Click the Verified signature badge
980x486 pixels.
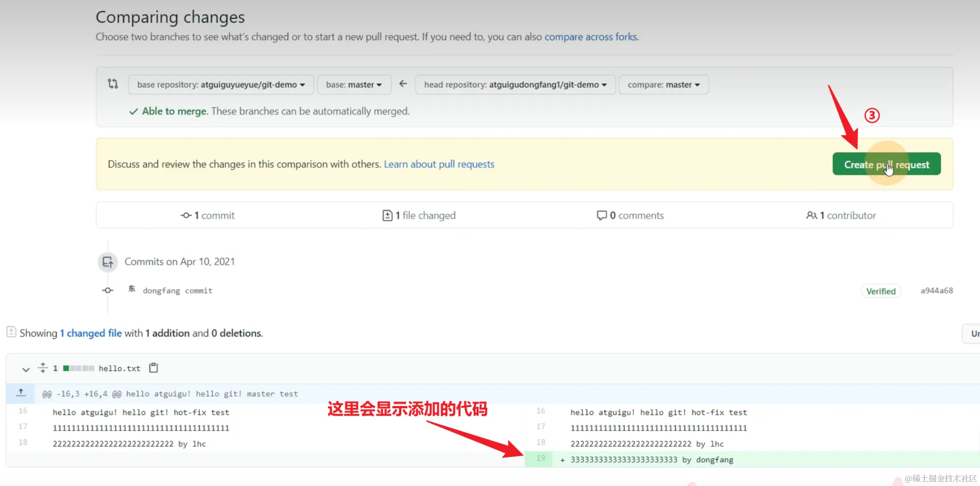pos(881,291)
